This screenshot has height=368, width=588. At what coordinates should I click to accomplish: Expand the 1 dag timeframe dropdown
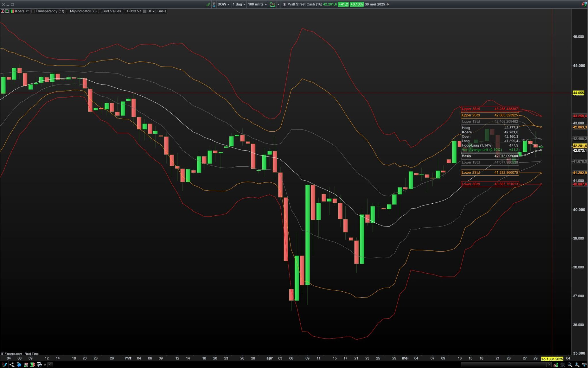(239, 4)
